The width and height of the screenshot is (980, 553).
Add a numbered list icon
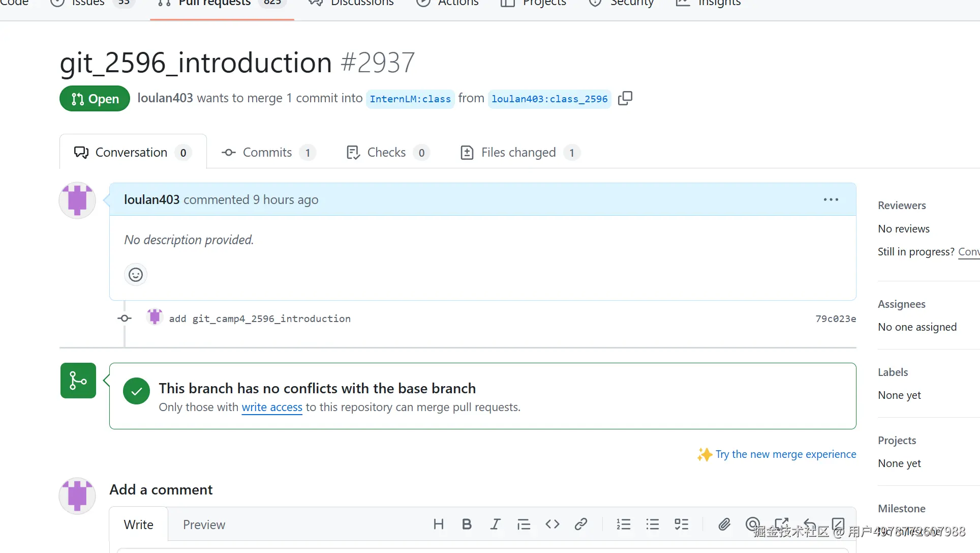point(623,524)
